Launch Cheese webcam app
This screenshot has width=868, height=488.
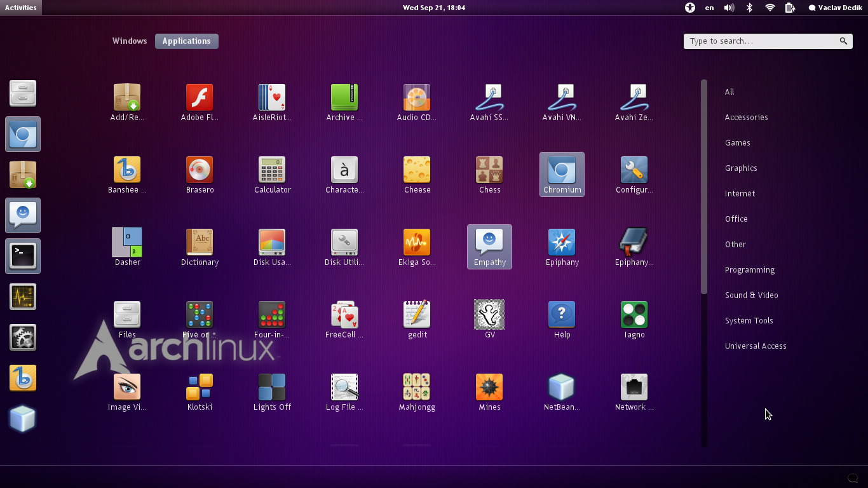point(417,175)
